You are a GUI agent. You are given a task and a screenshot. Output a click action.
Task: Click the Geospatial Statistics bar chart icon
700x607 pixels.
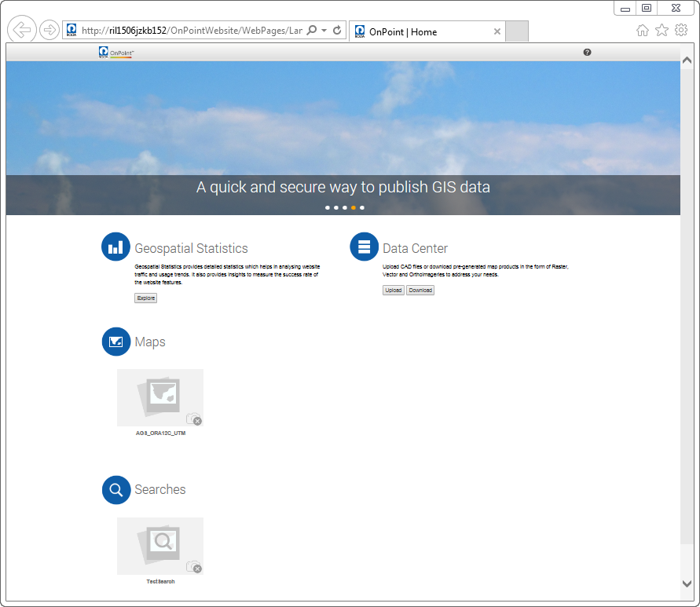115,247
